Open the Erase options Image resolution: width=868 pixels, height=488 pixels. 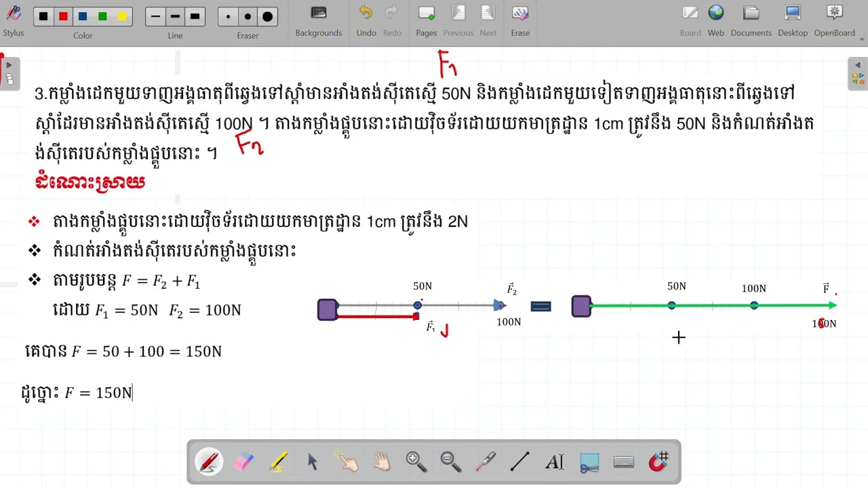click(x=520, y=20)
